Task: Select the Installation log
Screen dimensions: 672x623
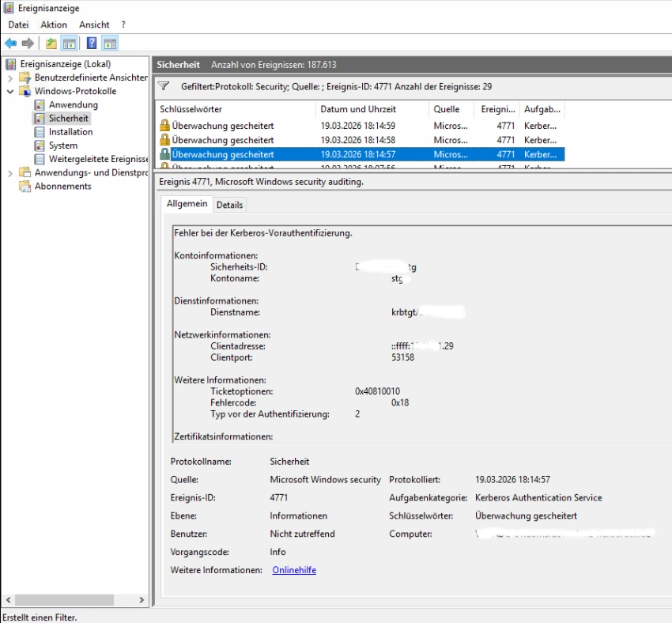Action: tap(70, 132)
